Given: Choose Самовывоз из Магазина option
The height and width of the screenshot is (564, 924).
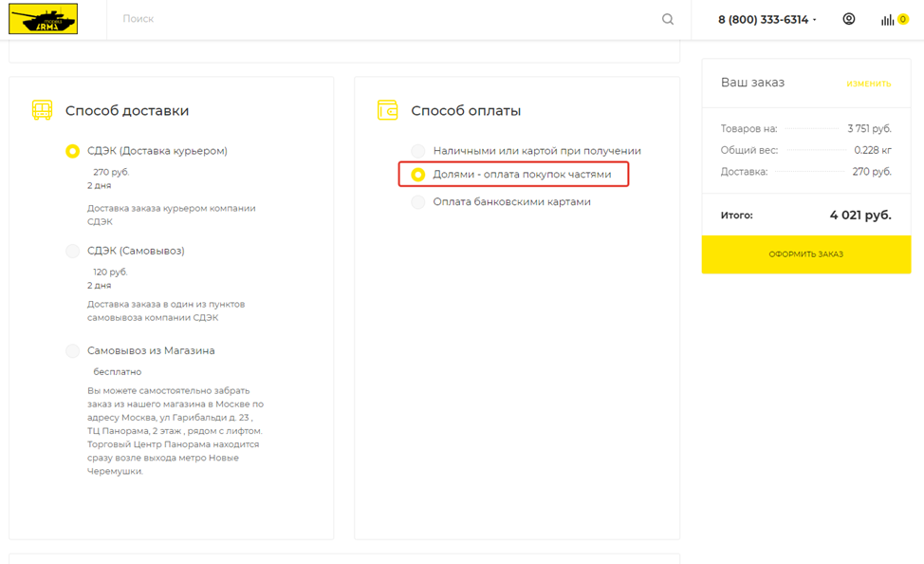Looking at the screenshot, I should point(73,351).
